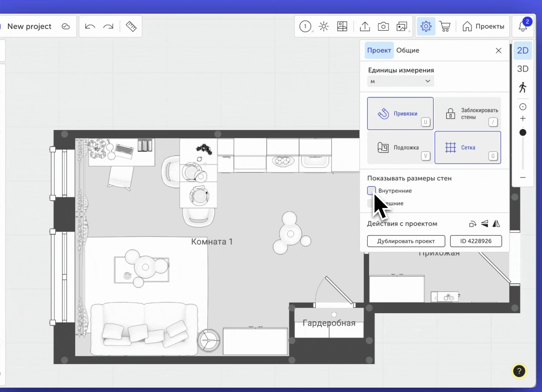Image resolution: width=542 pixels, height=392 pixels.
Task: Click the redo arrow icon
Action: tap(108, 26)
